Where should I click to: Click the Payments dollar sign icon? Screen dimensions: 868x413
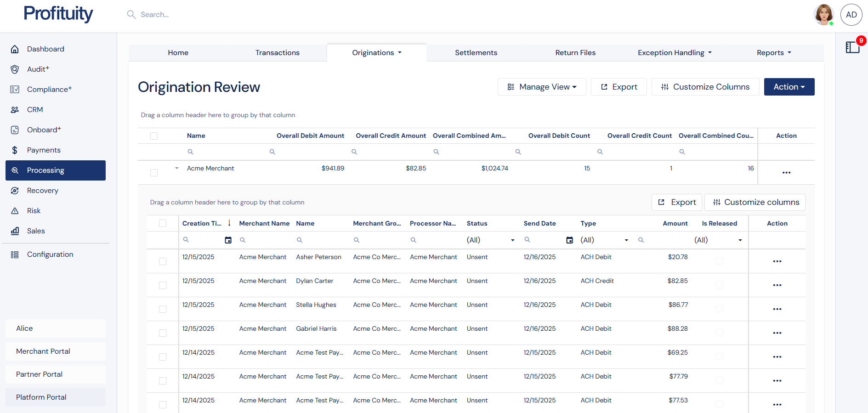click(15, 150)
